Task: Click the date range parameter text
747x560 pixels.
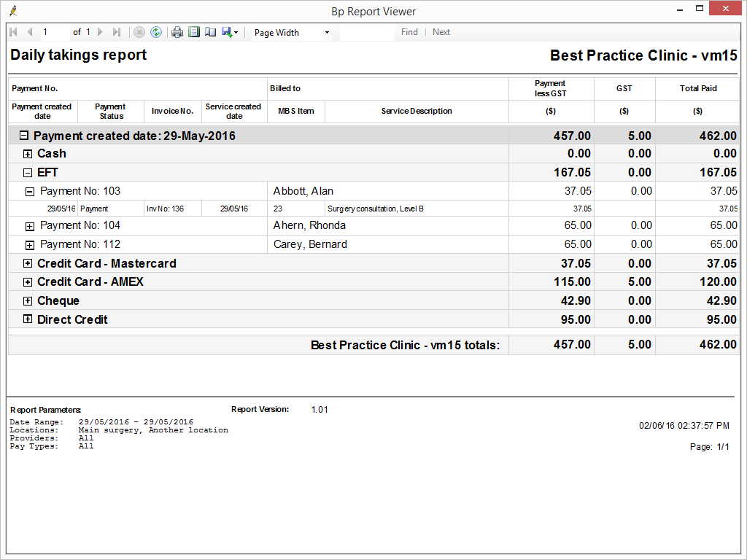Action: pyautogui.click(x=136, y=422)
